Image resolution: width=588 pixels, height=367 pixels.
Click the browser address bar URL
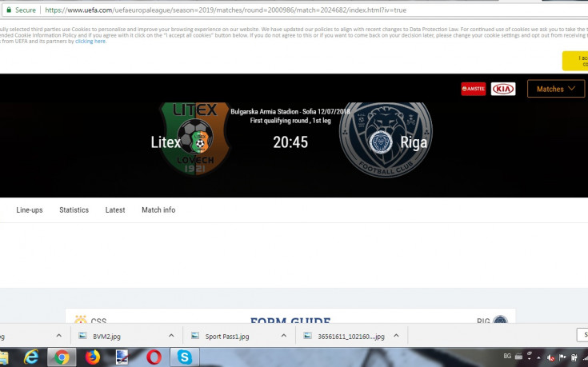point(226,10)
